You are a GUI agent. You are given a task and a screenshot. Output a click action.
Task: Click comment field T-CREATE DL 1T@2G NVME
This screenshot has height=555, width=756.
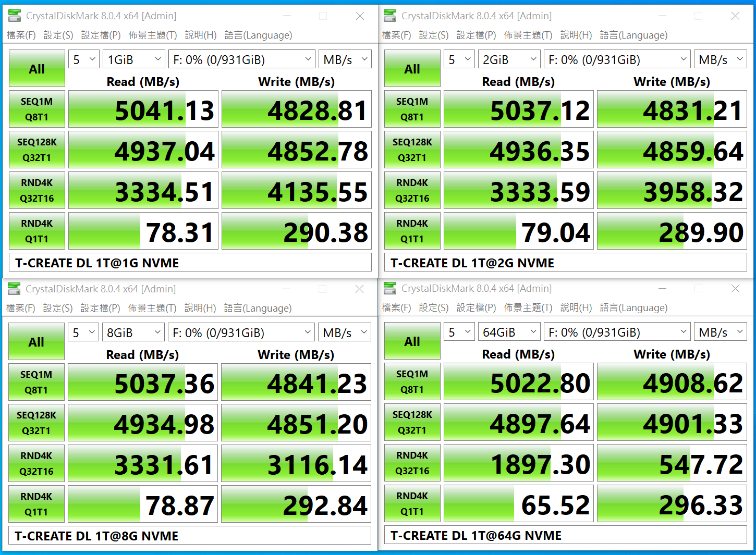566,262
